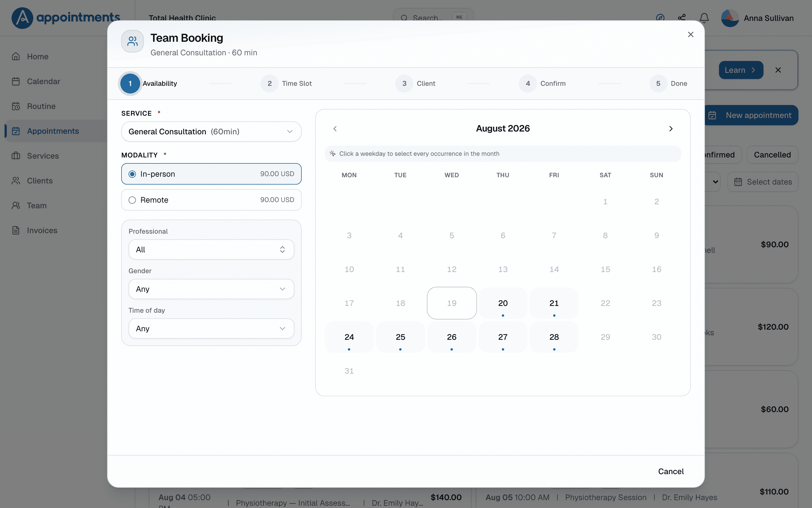Go to step 2 Time Slot

pyautogui.click(x=286, y=83)
